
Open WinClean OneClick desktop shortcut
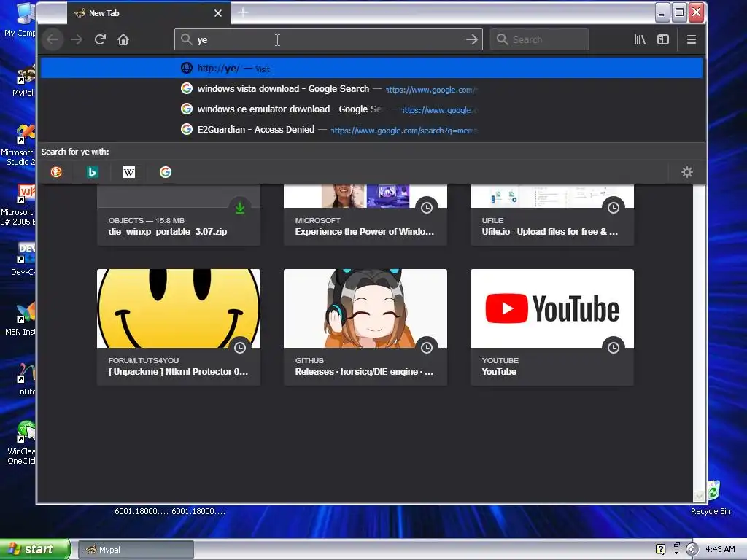point(22,443)
